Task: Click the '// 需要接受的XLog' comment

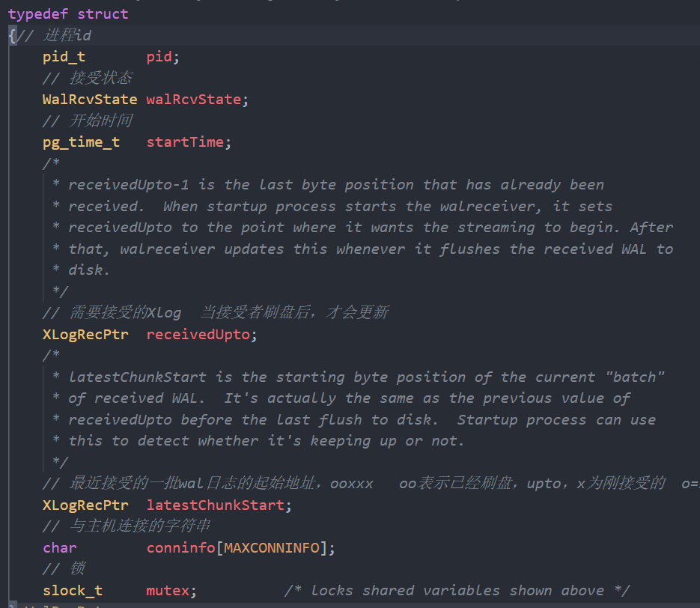Action: [216, 312]
